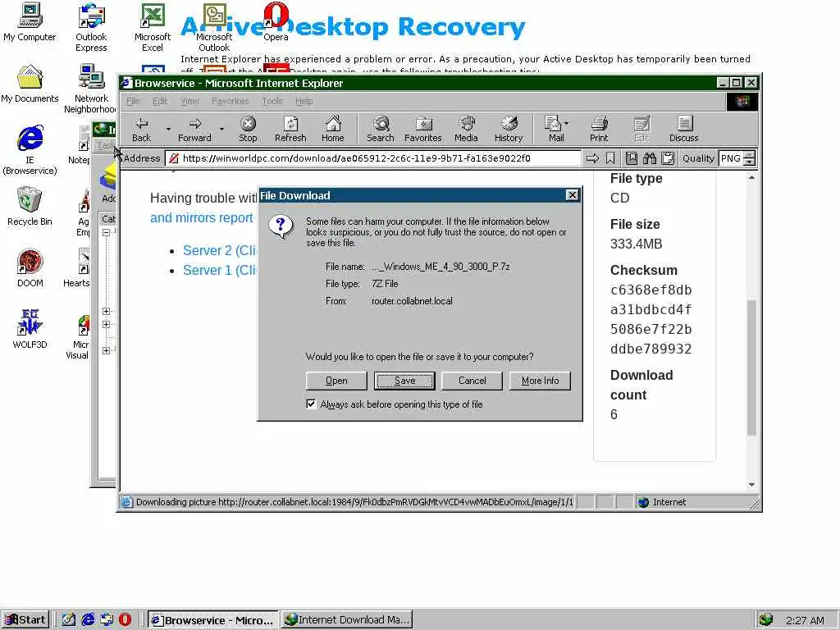Click the Show Desktop quick launch icon

click(x=69, y=619)
